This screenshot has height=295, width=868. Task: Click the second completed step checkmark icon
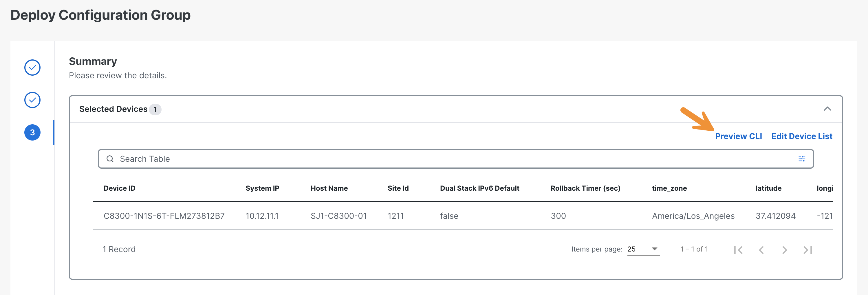coord(32,100)
